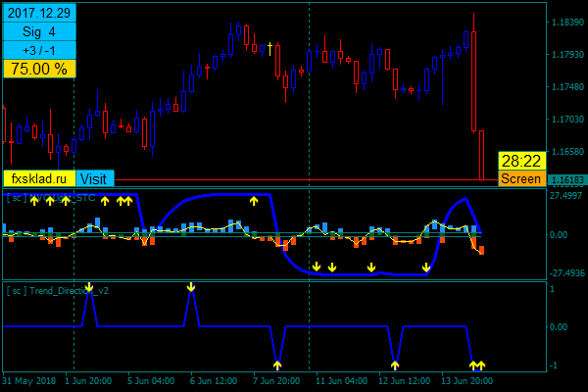This screenshot has height=392, width=588.
Task: Click the 1.17030 price axis level
Action: click(x=567, y=120)
